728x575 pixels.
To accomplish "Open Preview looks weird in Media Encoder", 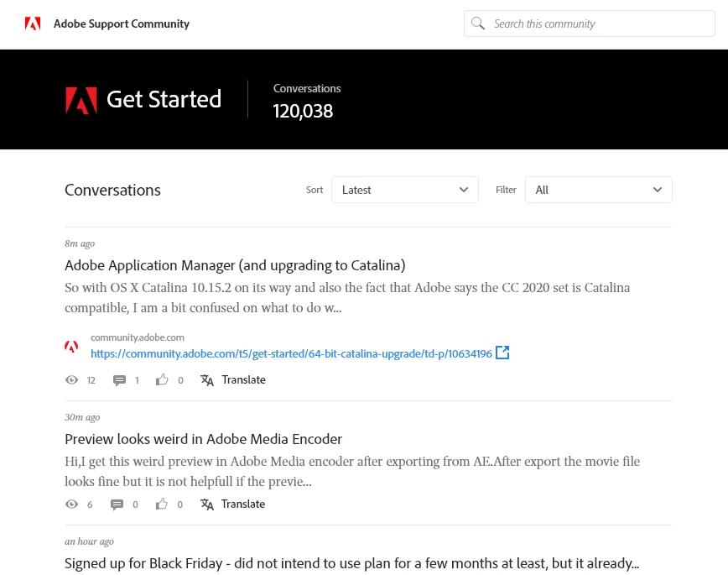I will coord(203,439).
